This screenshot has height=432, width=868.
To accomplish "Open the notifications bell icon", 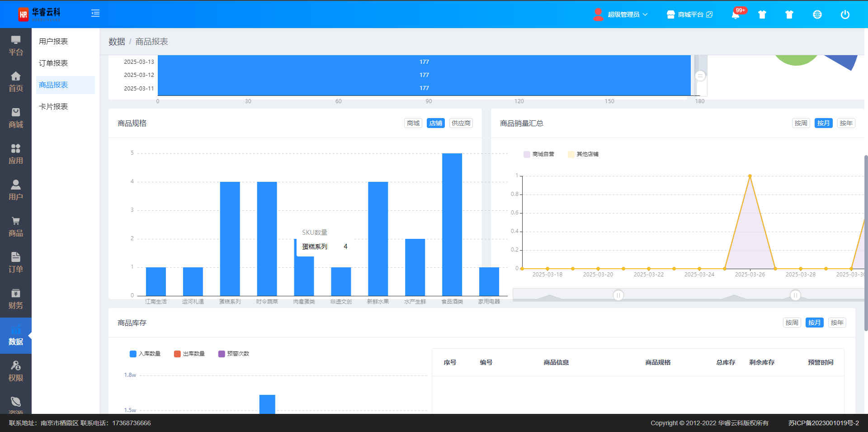I will [x=736, y=14].
